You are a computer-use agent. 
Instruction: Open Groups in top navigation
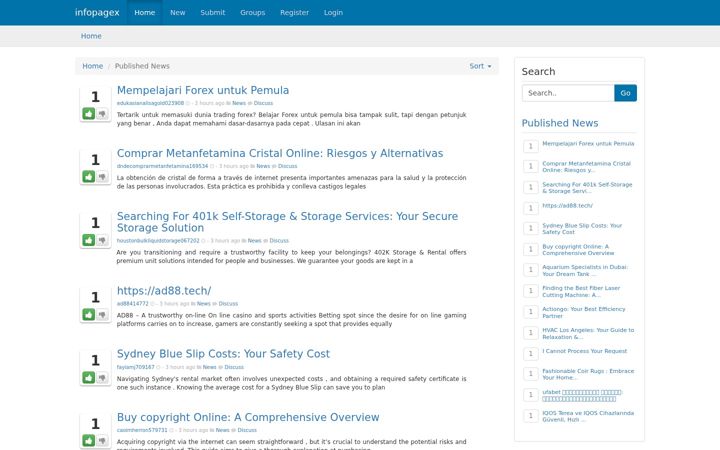(253, 12)
